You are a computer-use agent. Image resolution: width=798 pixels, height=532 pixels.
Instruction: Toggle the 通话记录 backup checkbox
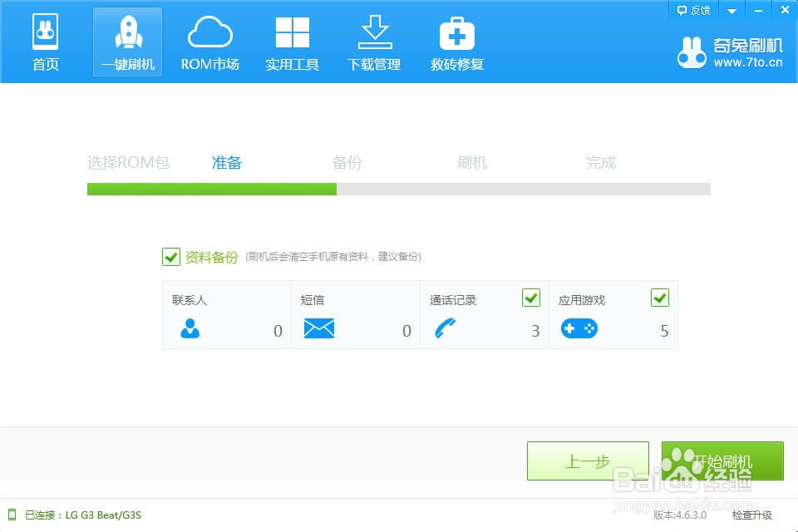530,298
